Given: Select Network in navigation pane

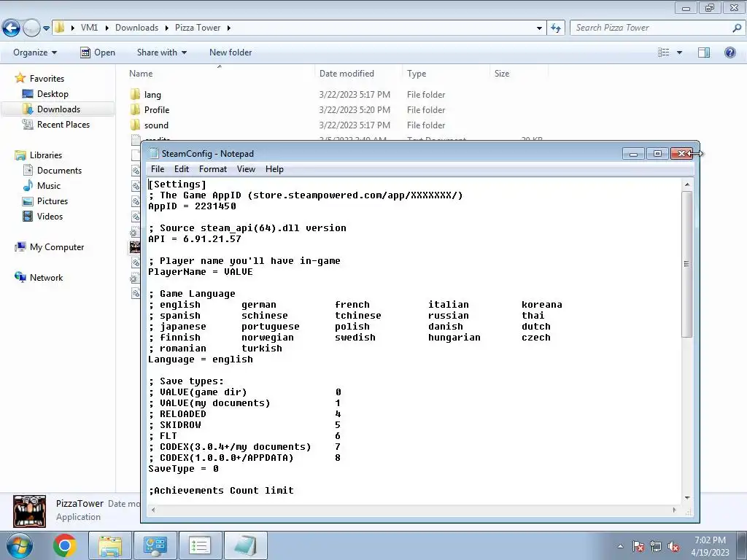Looking at the screenshot, I should [x=46, y=278].
